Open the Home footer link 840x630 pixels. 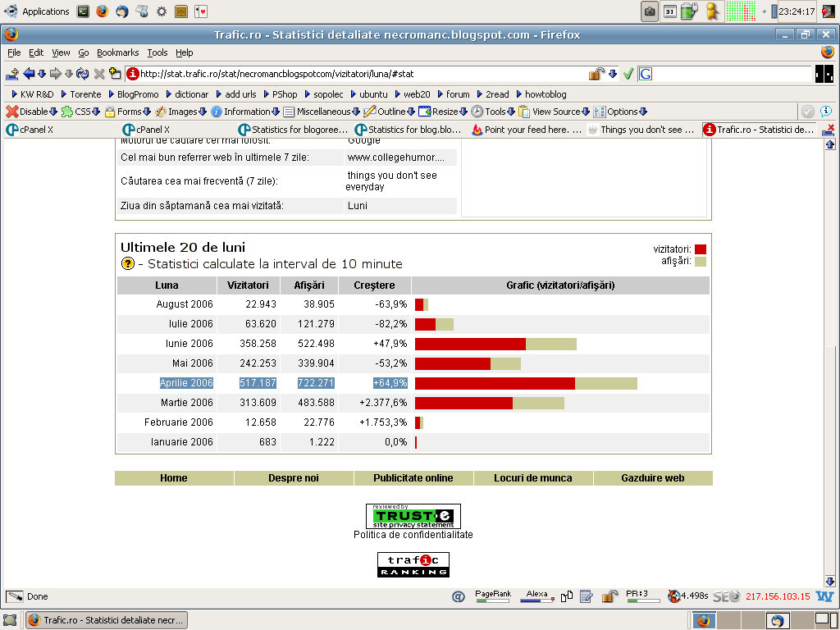pyautogui.click(x=174, y=478)
